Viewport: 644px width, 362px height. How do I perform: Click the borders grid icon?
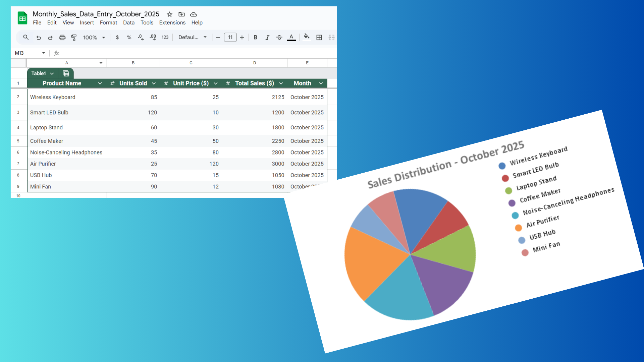click(x=319, y=38)
